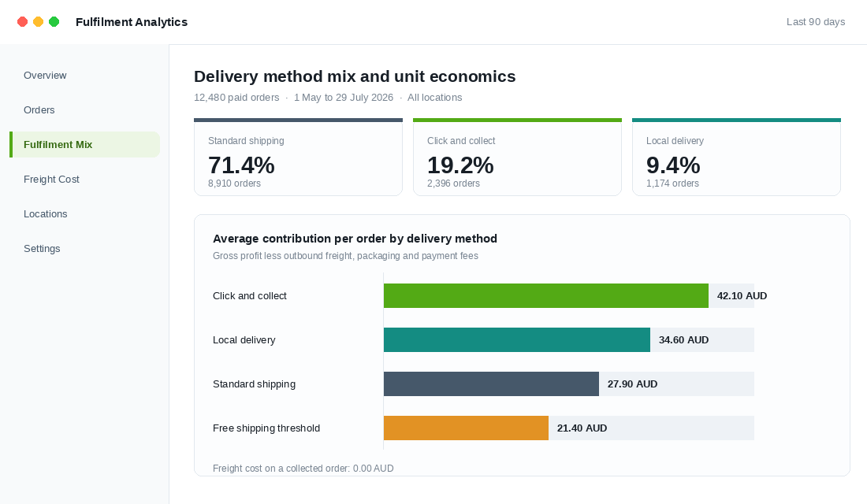The width and height of the screenshot is (867, 504).
Task: Click the Standard shipping chart row label
Action: 254,384
